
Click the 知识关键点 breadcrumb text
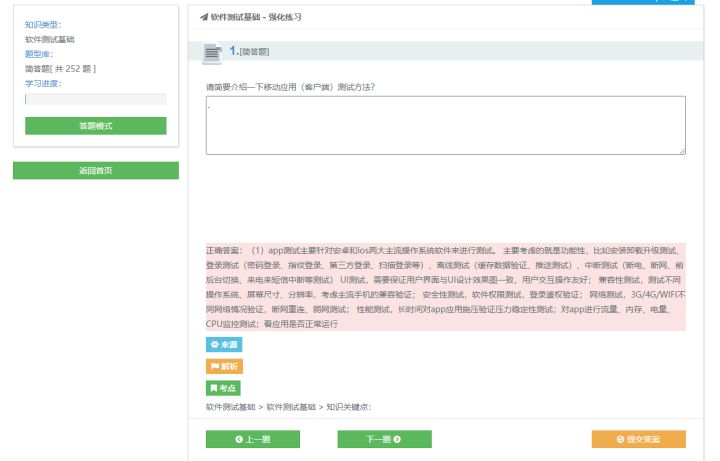349,407
